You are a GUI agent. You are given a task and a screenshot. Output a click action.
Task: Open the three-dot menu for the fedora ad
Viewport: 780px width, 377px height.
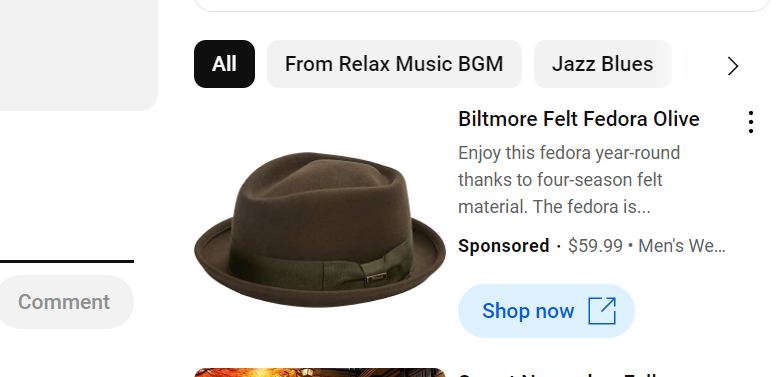(x=751, y=122)
